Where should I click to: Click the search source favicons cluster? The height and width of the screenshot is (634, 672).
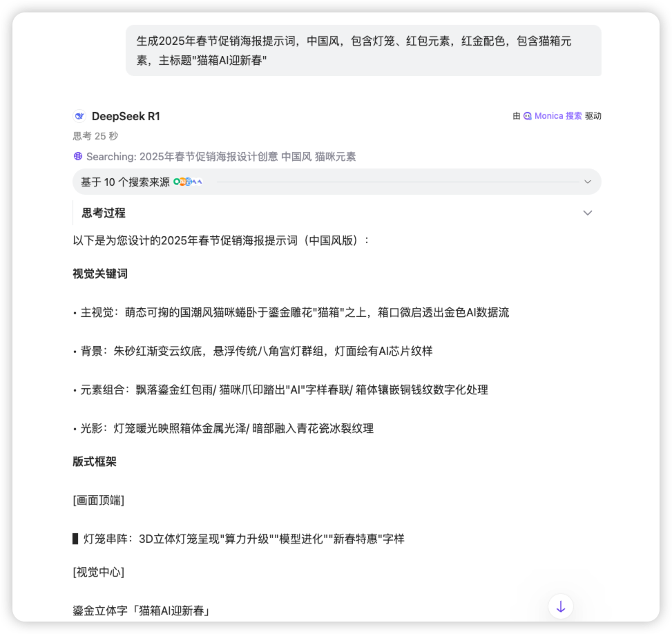point(188,182)
